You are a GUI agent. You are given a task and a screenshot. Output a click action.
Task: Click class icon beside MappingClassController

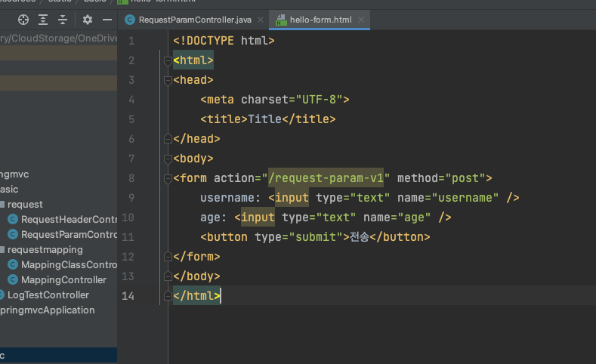pos(13,264)
